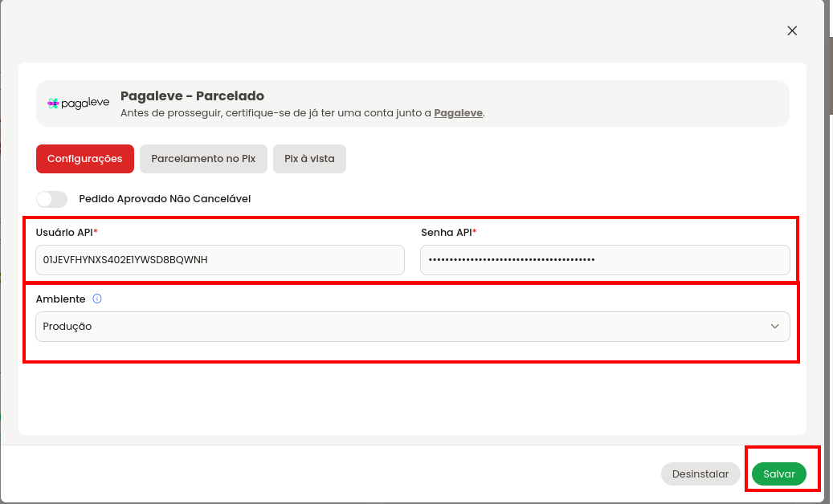Click the Pagaleve logo

[x=79, y=103]
